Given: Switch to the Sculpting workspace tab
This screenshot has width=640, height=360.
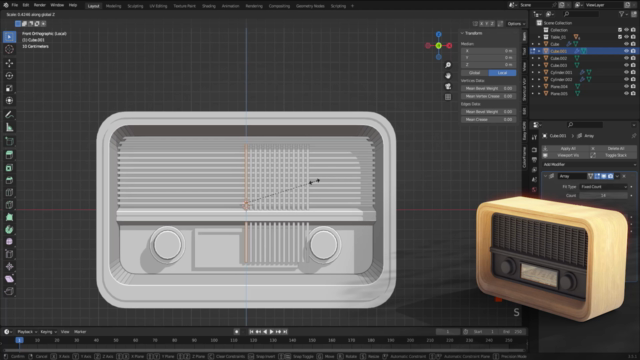Looking at the screenshot, I should [135, 6].
